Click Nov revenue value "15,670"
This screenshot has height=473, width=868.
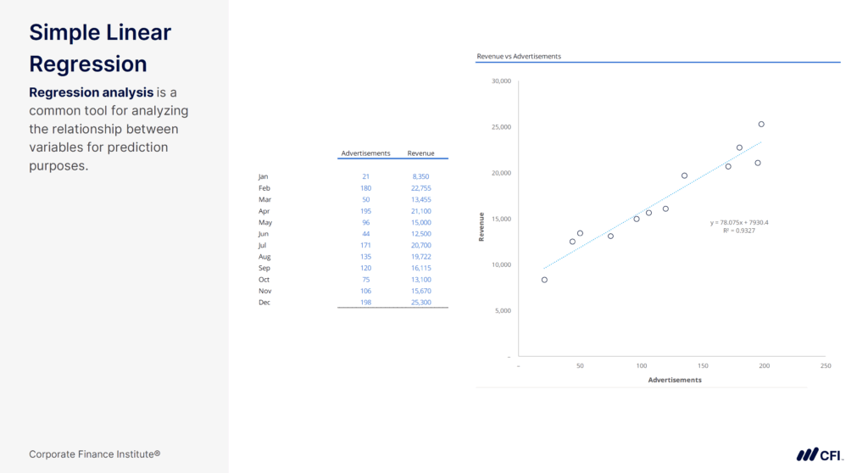420,291
